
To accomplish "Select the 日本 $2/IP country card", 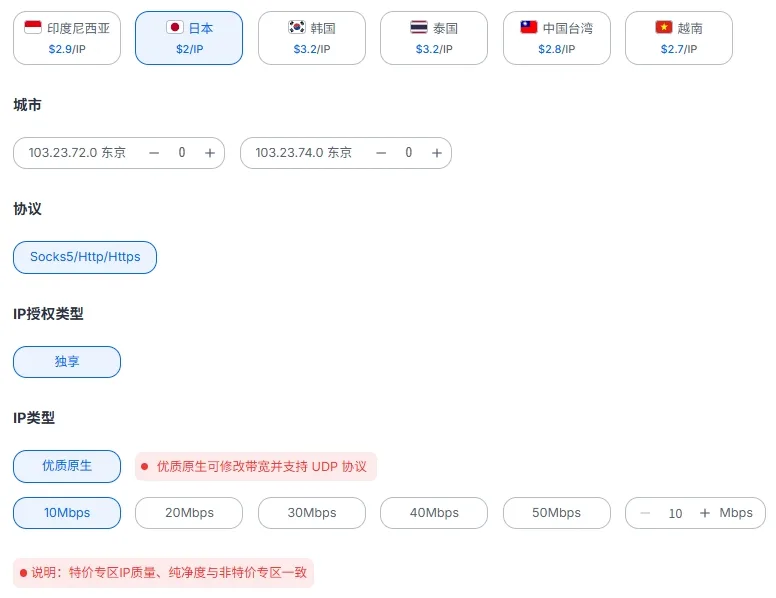I will pos(189,38).
